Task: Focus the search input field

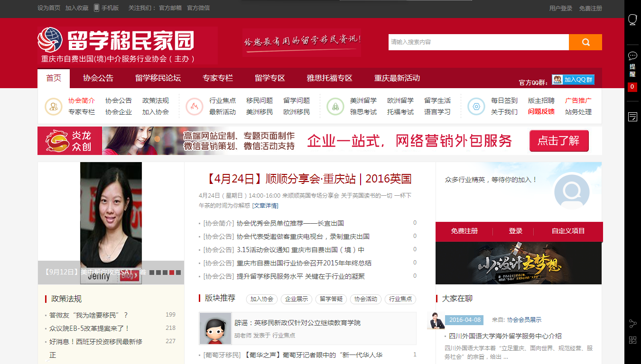Action: point(478,42)
